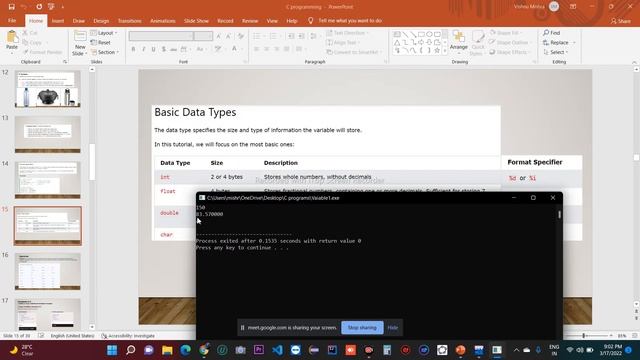Show hidden icons in the system tray

point(516,350)
